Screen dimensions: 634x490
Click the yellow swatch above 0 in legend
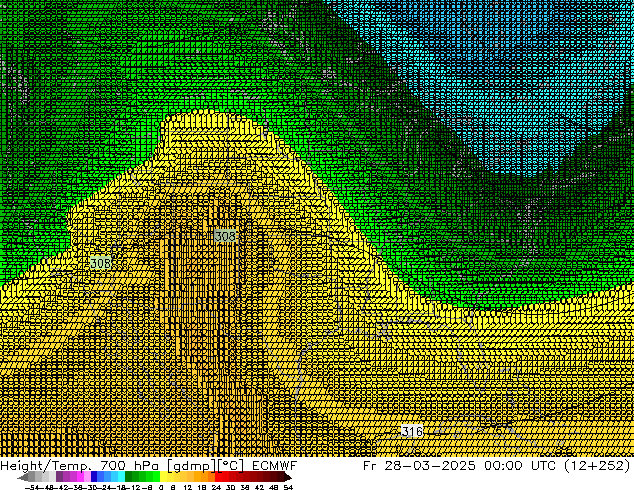click(x=163, y=476)
